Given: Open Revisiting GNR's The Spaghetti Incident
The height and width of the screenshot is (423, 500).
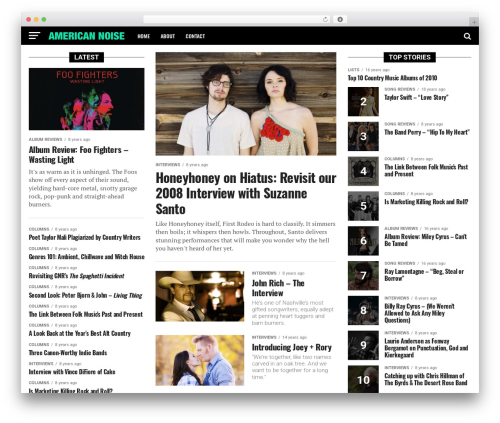Looking at the screenshot, I should tap(77, 276).
